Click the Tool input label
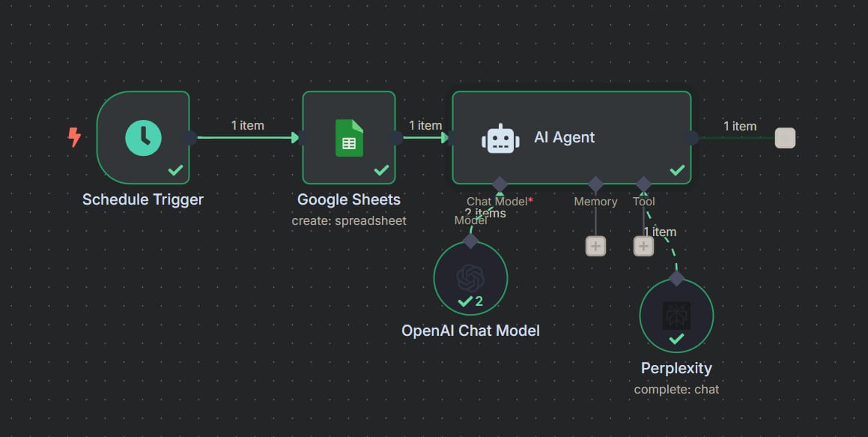Viewport: 868px width, 437px height. point(644,202)
